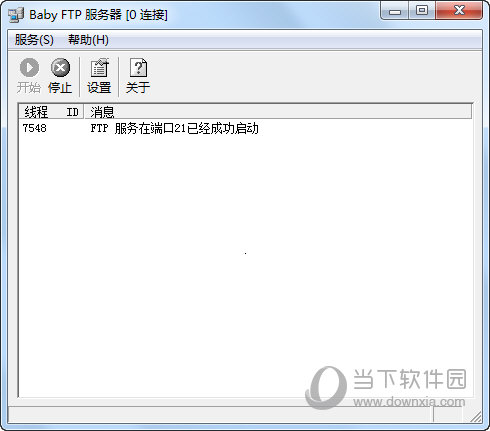Click the 停止 text label in the toolbar
The height and width of the screenshot is (431, 490).
click(60, 88)
